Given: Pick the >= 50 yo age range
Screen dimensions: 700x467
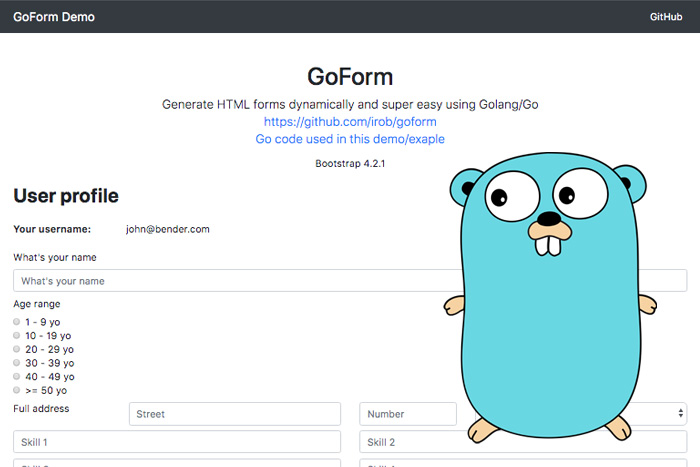Looking at the screenshot, I should tap(17, 390).
